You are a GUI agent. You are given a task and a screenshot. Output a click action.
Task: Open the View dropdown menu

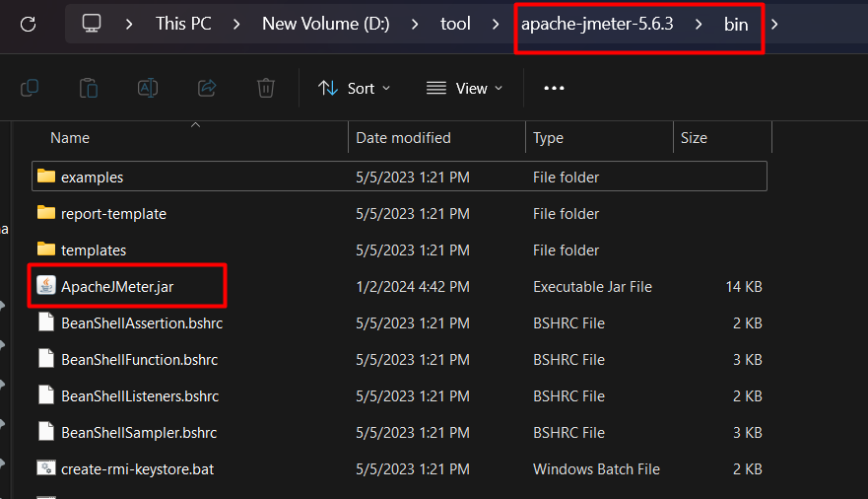pos(463,88)
